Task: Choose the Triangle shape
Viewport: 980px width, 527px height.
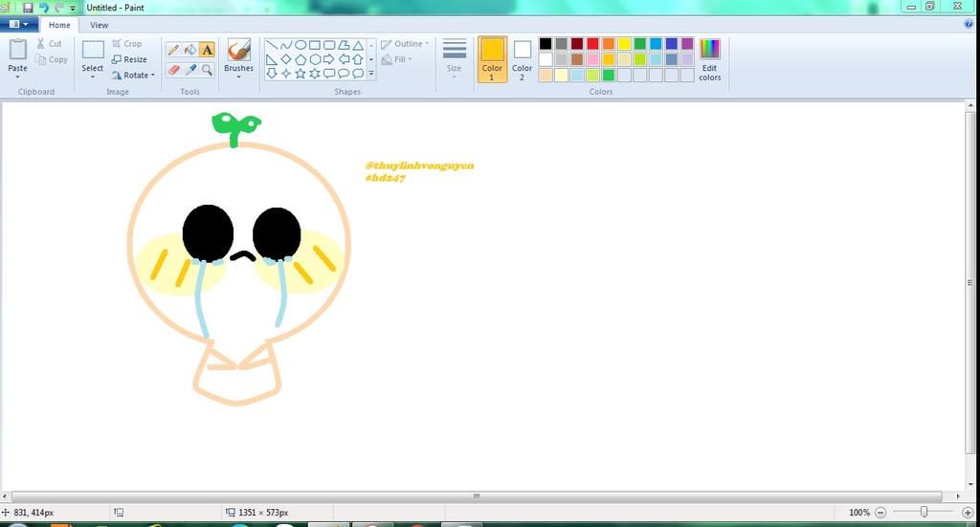Action: [x=358, y=45]
